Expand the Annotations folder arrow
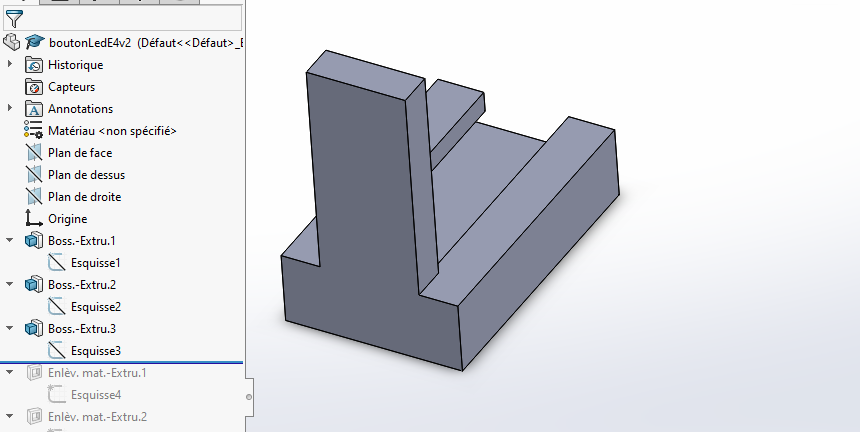Image resolution: width=860 pixels, height=432 pixels. (x=10, y=109)
